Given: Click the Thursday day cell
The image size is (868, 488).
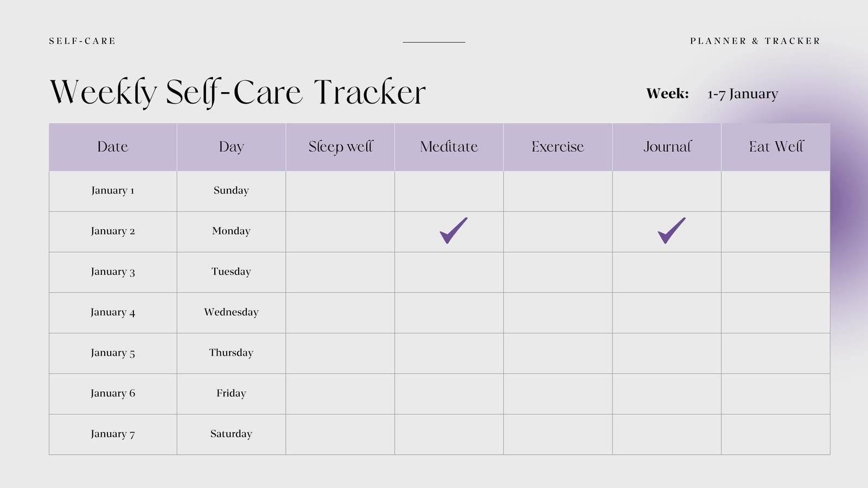Looking at the screenshot, I should pos(231,354).
